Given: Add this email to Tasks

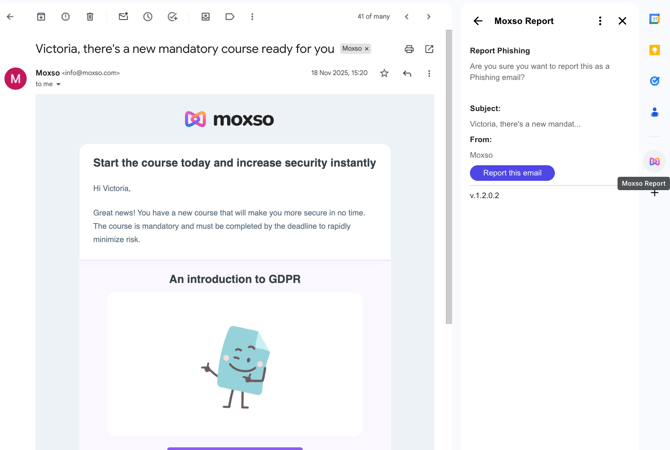Looking at the screenshot, I should coord(172,17).
